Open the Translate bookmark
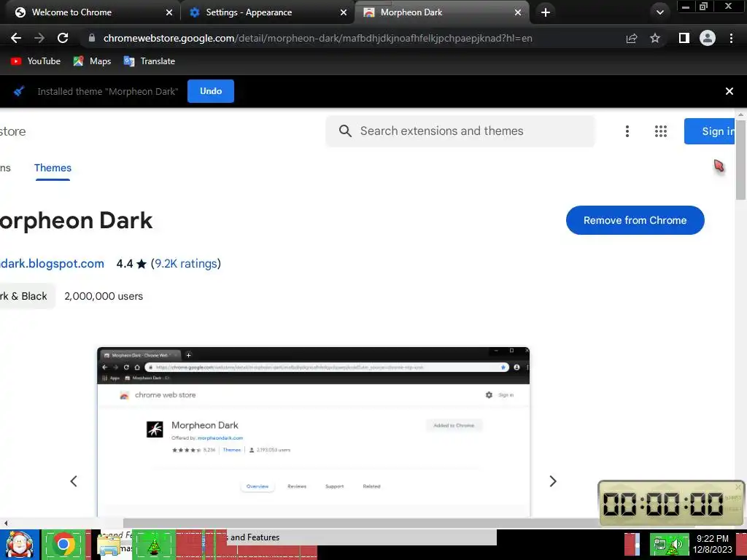The height and width of the screenshot is (560, 747). click(x=149, y=61)
